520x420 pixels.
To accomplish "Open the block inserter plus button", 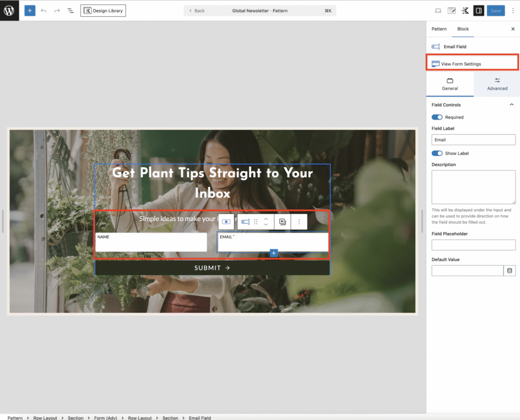I will [30, 11].
